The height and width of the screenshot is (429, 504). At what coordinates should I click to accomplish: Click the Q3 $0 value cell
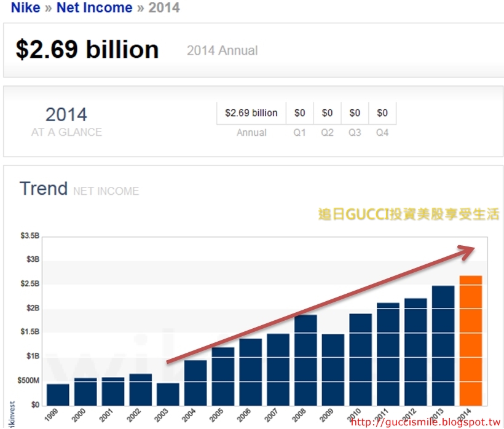tap(355, 113)
